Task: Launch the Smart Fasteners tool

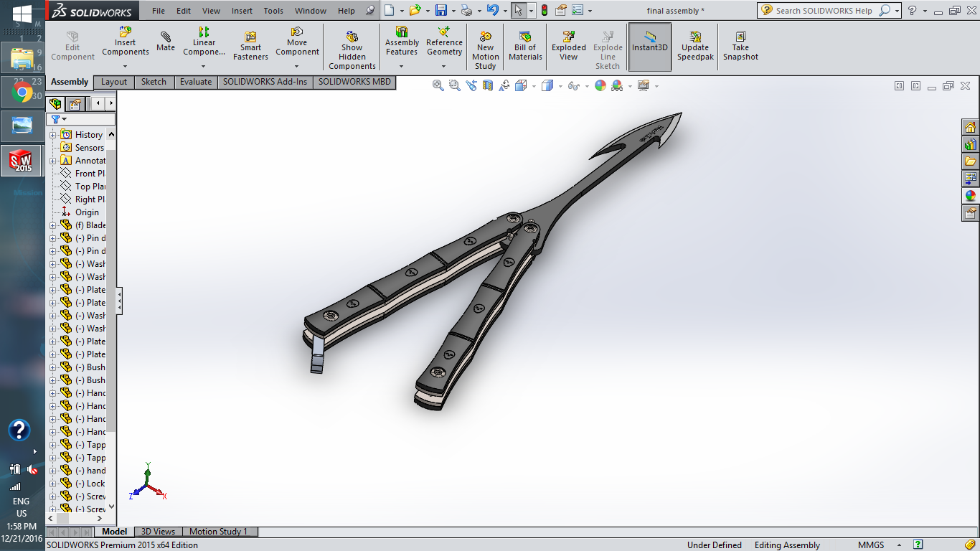Action: tap(250, 43)
